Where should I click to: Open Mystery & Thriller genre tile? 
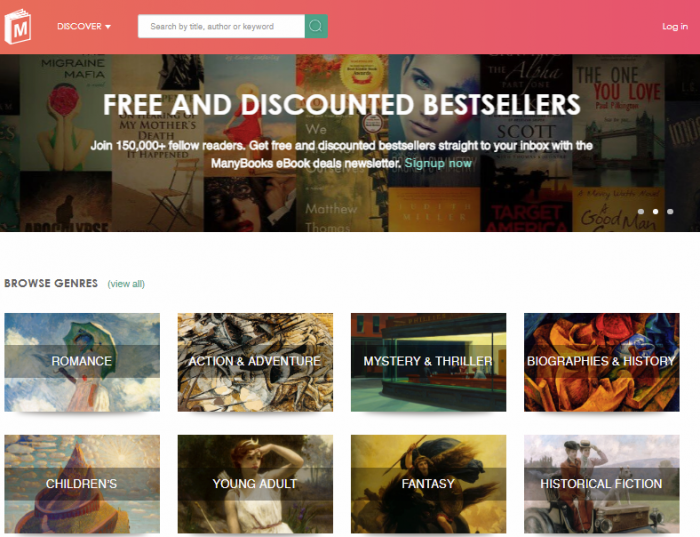point(429,362)
